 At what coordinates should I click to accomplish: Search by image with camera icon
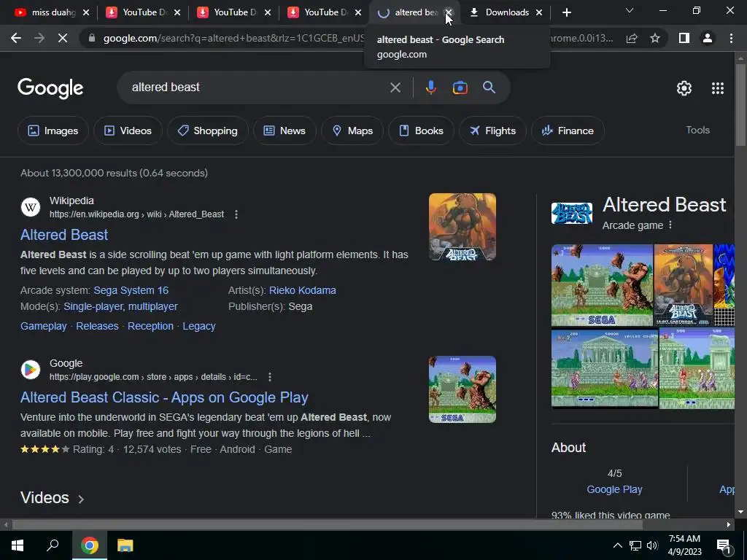pyautogui.click(x=460, y=87)
